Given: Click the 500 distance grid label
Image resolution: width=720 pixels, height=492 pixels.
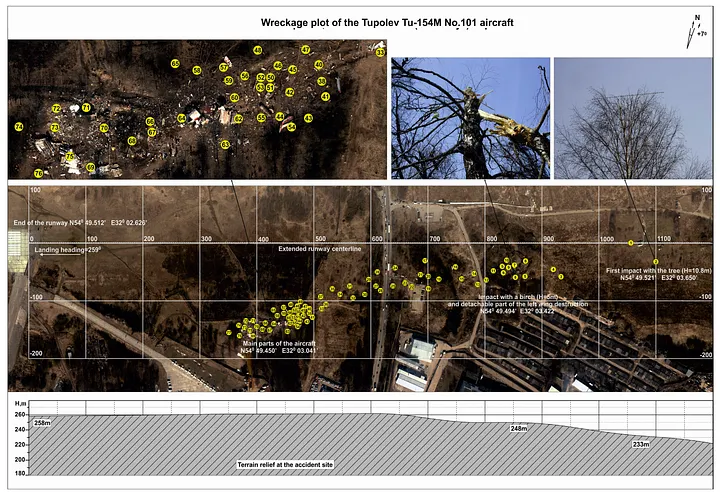Looking at the screenshot, I should pyautogui.click(x=321, y=239).
